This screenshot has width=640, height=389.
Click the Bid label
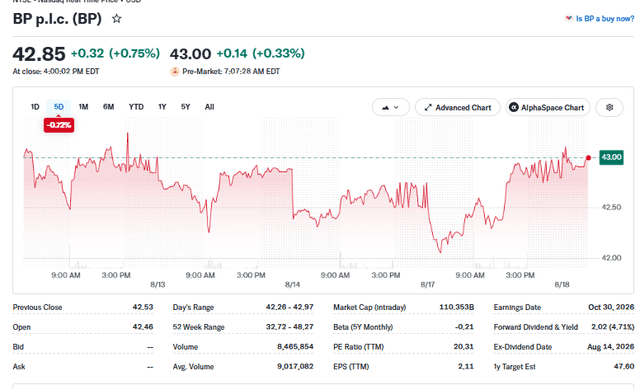[18, 347]
